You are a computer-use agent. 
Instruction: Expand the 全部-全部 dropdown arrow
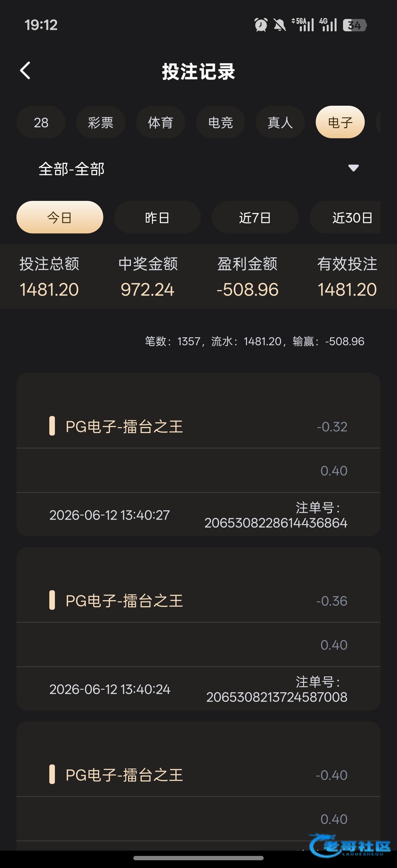point(353,168)
